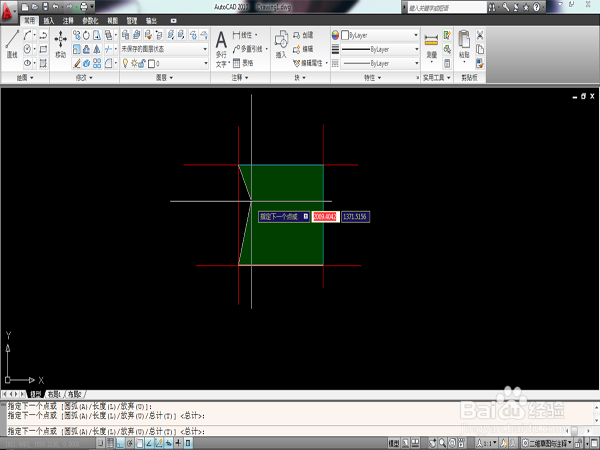Expand the Draw (绘图) panel
The width and height of the screenshot is (600, 450).
coord(25,78)
